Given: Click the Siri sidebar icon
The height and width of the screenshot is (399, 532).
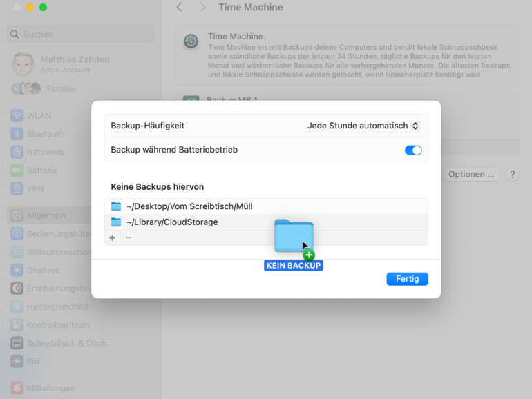Looking at the screenshot, I should (17, 361).
